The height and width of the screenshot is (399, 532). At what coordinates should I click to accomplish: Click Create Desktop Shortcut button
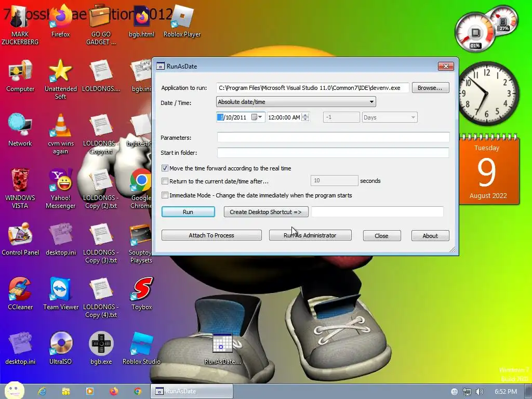(266, 212)
